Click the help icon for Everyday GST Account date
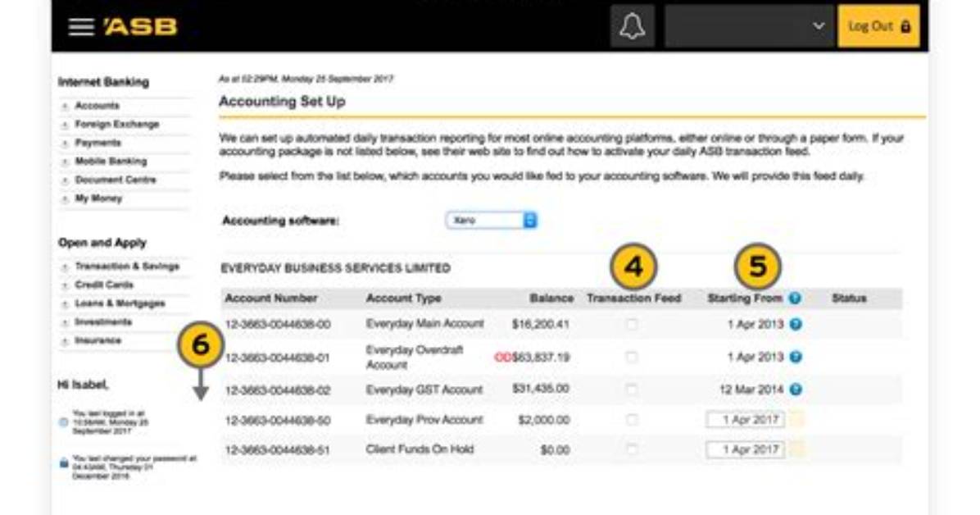 click(x=796, y=390)
